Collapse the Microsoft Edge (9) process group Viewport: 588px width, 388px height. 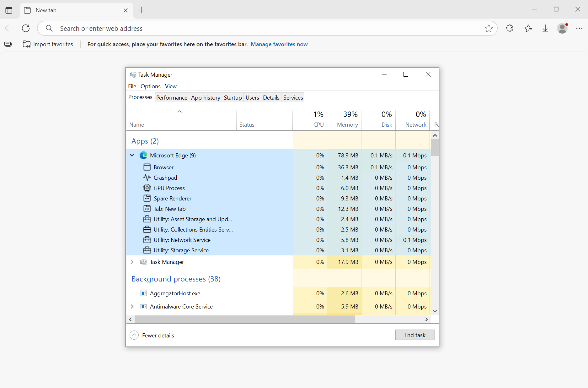[x=132, y=155]
